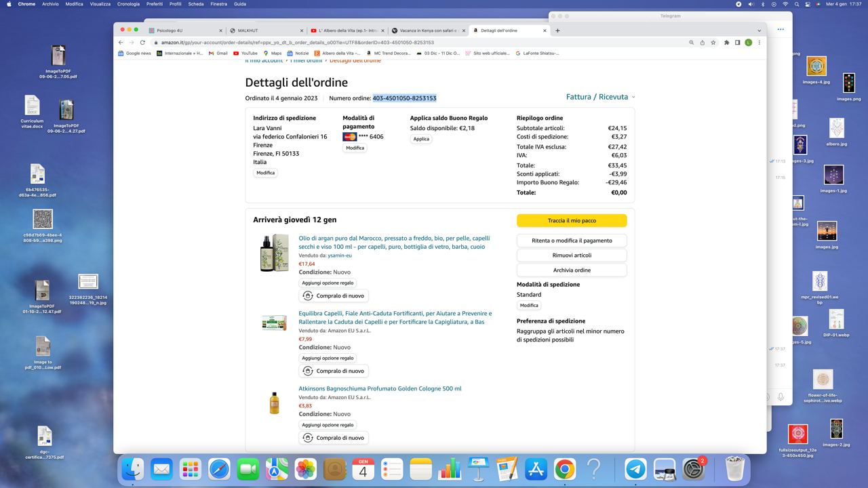Click the Chrome icon in the dock
This screenshot has width=868, height=488.
(565, 469)
